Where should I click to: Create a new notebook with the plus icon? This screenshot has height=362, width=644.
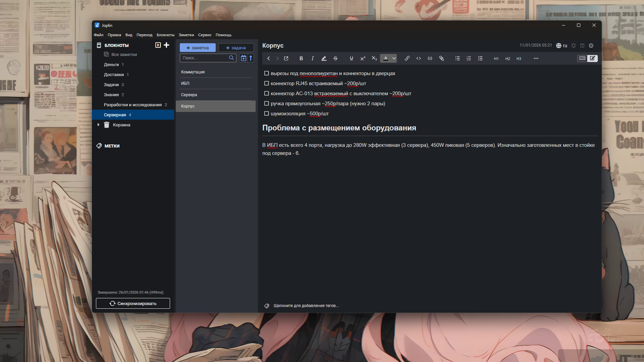point(166,45)
